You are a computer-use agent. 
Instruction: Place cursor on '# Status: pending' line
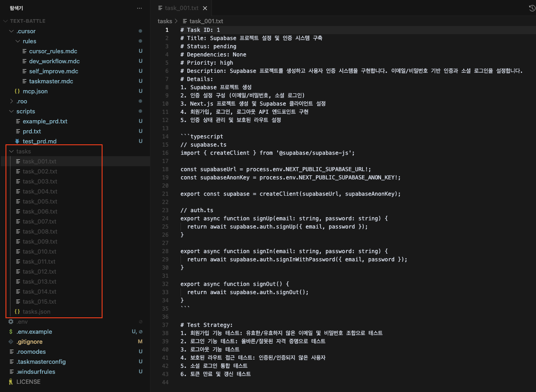(x=208, y=46)
